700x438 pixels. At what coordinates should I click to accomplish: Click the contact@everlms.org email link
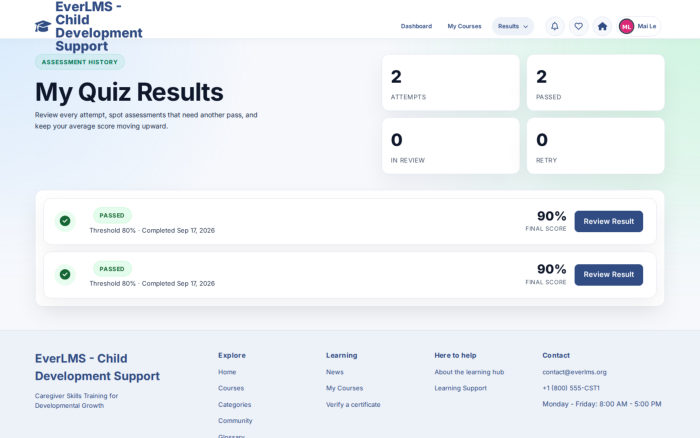tap(574, 372)
